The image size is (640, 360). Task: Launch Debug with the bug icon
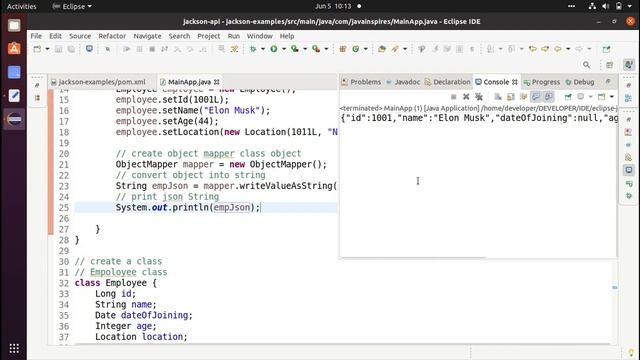pos(253,49)
